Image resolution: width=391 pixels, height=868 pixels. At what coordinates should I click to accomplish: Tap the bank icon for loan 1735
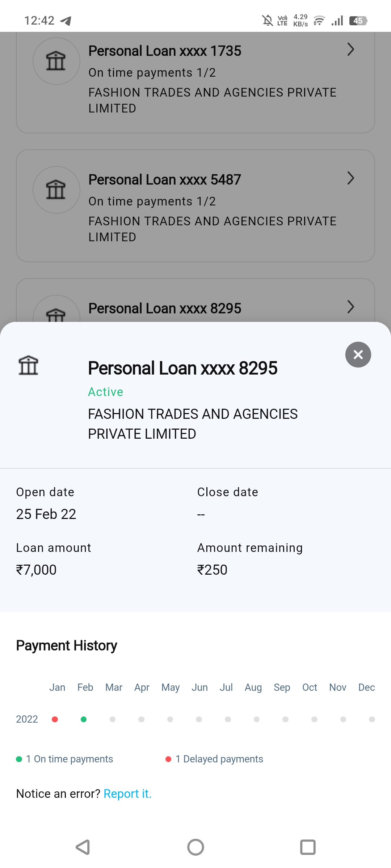pos(56,61)
